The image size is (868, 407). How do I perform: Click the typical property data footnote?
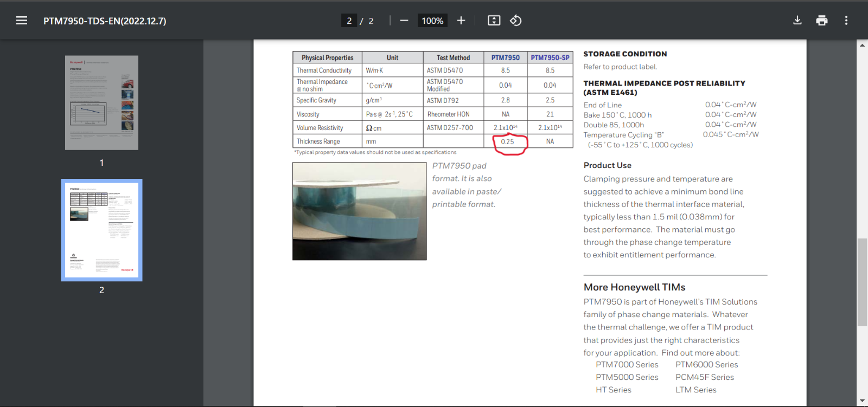[x=375, y=152]
